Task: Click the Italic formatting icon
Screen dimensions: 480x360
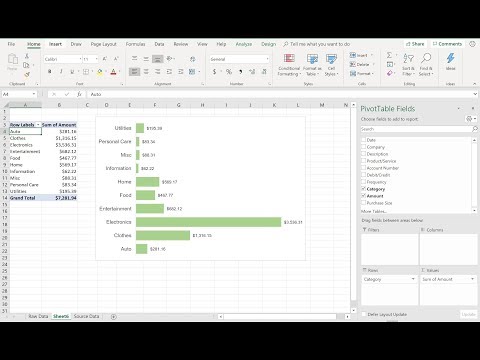Action: pyautogui.click(x=61, y=72)
